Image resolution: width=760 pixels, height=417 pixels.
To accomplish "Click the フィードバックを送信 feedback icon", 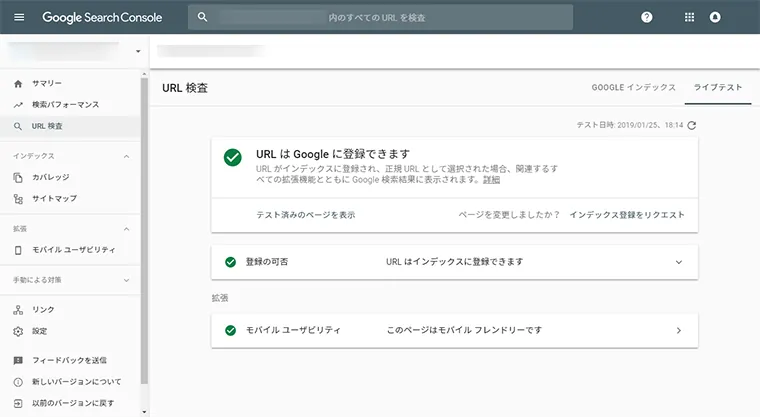I will pos(18,360).
